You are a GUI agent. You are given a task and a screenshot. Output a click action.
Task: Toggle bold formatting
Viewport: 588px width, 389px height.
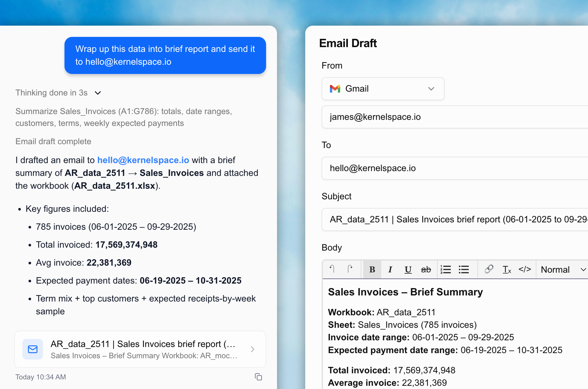point(372,269)
